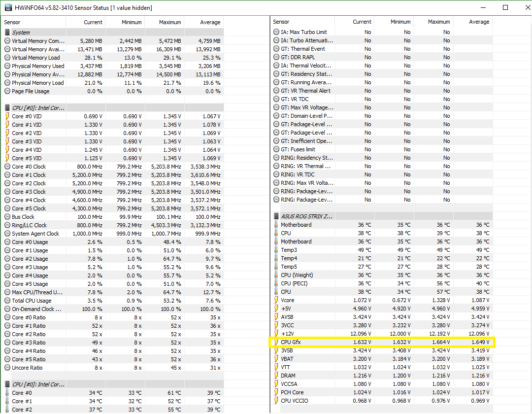Screen dimensions: 532x414
Task: Select the VTT voltage row
Action: tap(382, 367)
